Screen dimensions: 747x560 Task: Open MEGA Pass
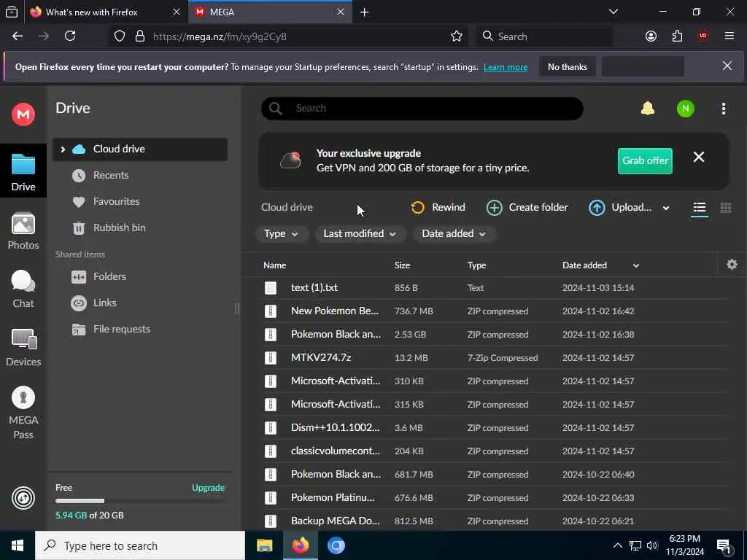point(23,413)
